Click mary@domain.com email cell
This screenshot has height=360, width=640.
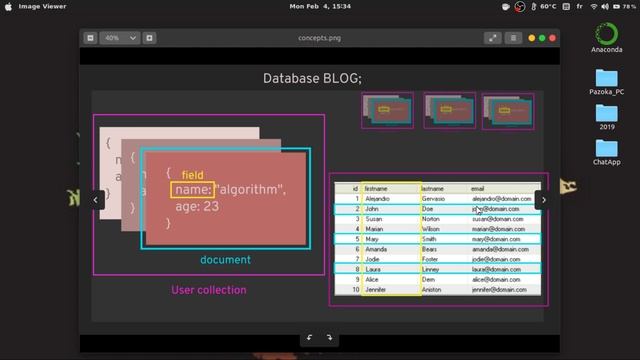[x=496, y=239]
